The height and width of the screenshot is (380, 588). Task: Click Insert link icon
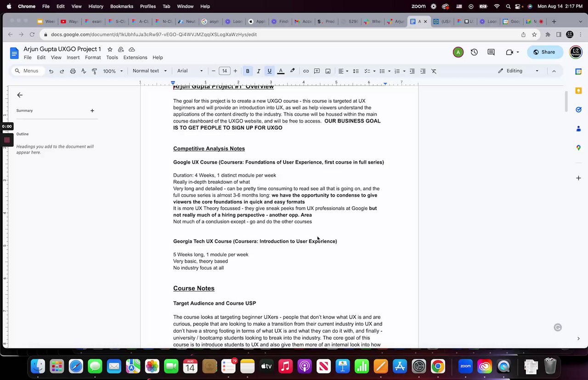coord(306,71)
